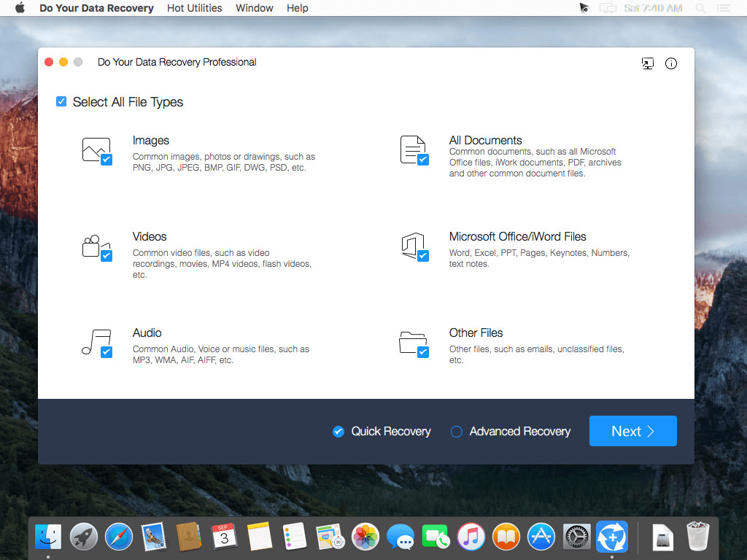The width and height of the screenshot is (747, 560).
Task: Click the screen-arrow icon beside the info icon
Action: click(648, 63)
